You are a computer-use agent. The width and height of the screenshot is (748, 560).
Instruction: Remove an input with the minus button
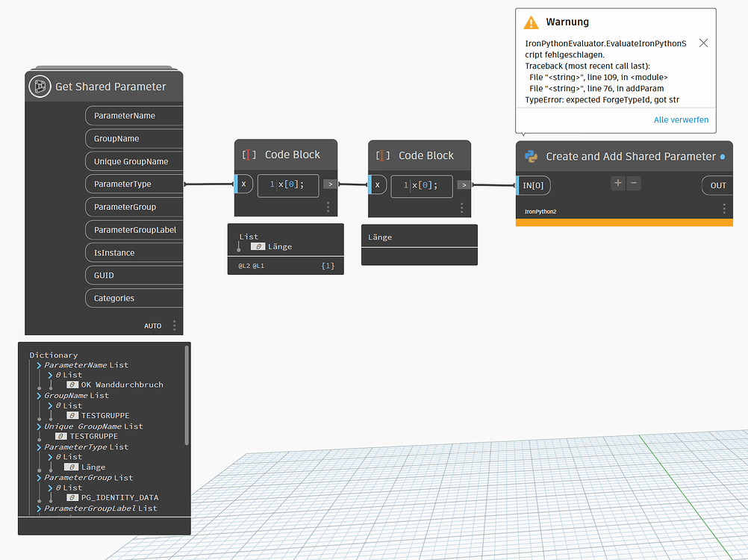pos(634,182)
